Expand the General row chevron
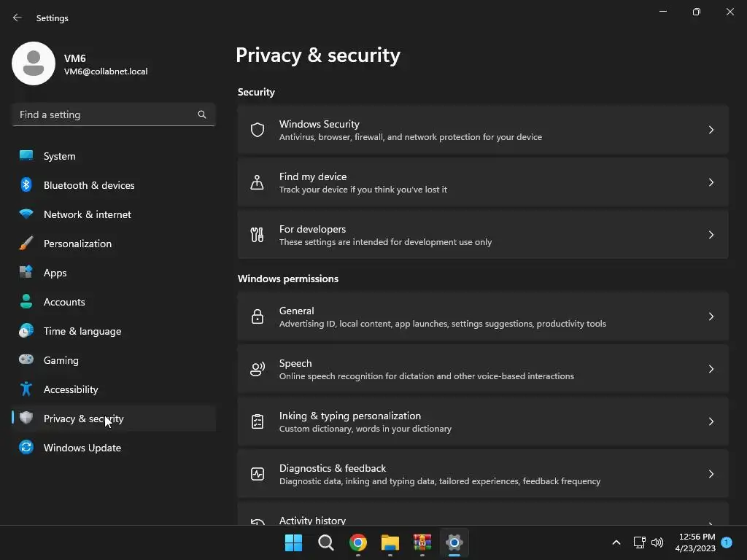The height and width of the screenshot is (560, 747). click(711, 316)
